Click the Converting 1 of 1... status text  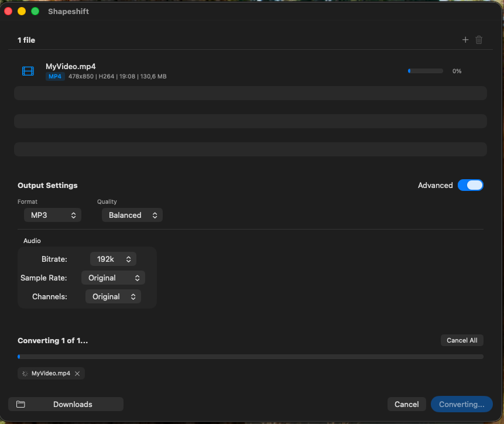click(x=53, y=340)
